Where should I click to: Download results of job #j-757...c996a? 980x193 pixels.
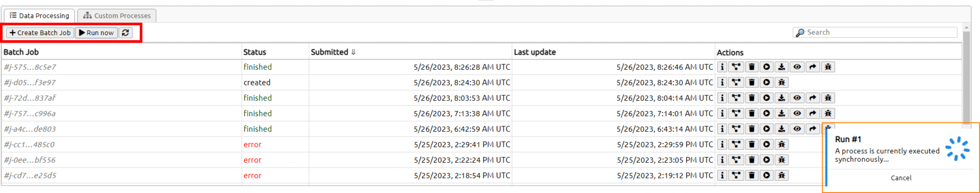click(781, 113)
